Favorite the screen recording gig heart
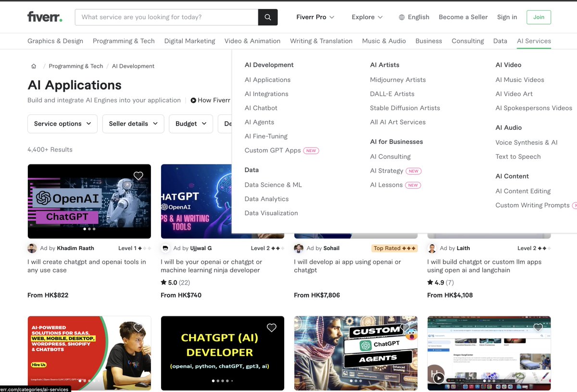 pos(538,328)
